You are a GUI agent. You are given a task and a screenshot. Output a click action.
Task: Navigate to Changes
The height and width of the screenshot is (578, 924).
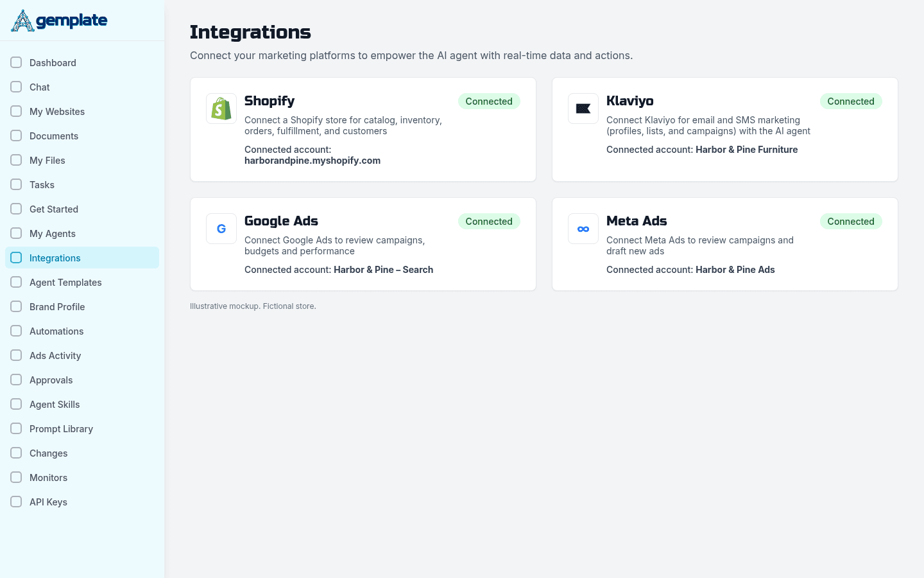82,453
